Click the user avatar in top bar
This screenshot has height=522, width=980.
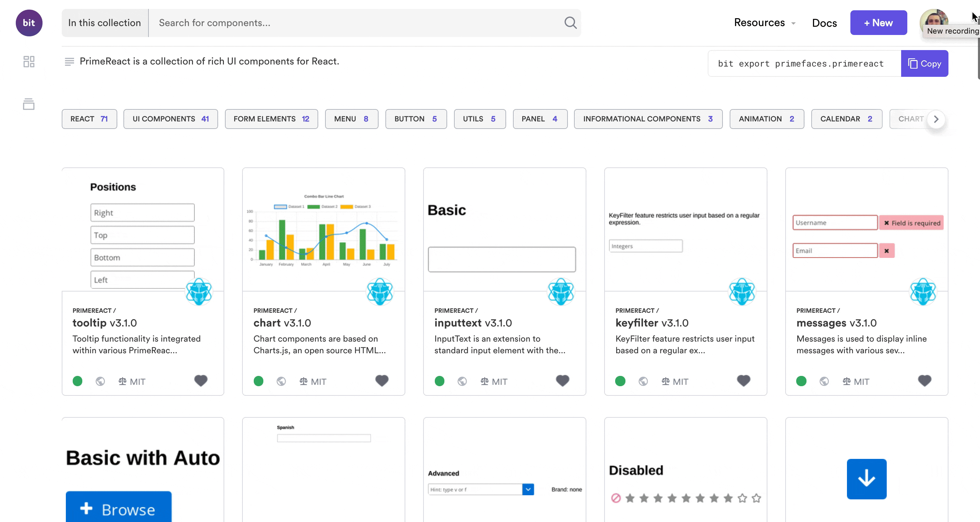click(x=933, y=19)
